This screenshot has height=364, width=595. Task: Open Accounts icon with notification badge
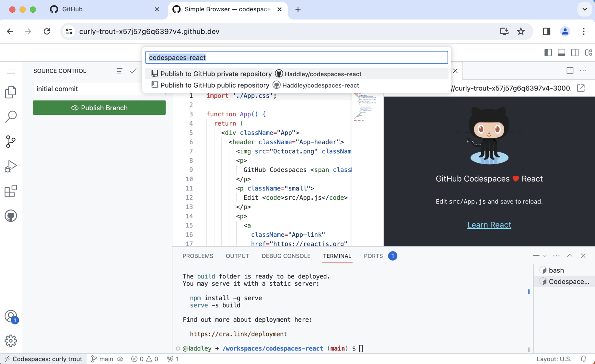coord(11,316)
